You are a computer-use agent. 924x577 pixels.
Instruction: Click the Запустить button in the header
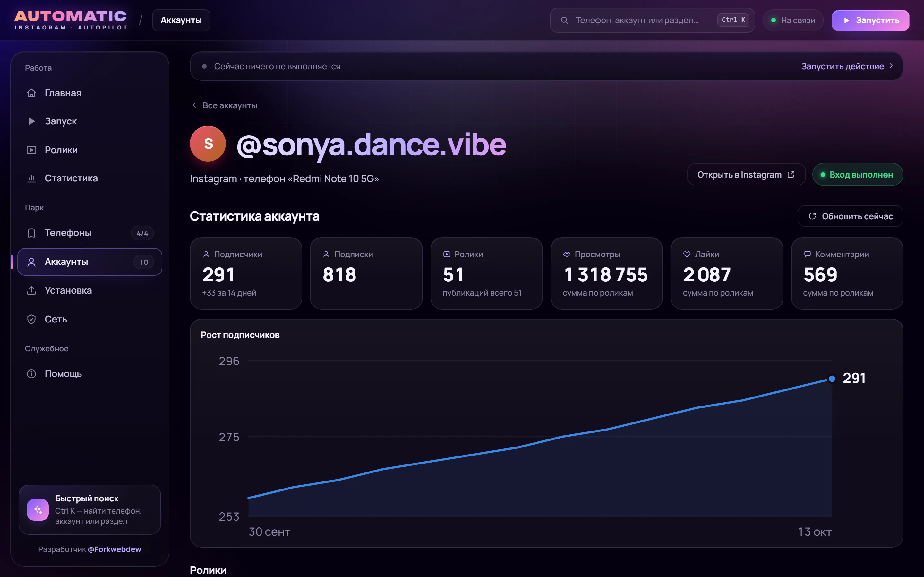click(870, 20)
